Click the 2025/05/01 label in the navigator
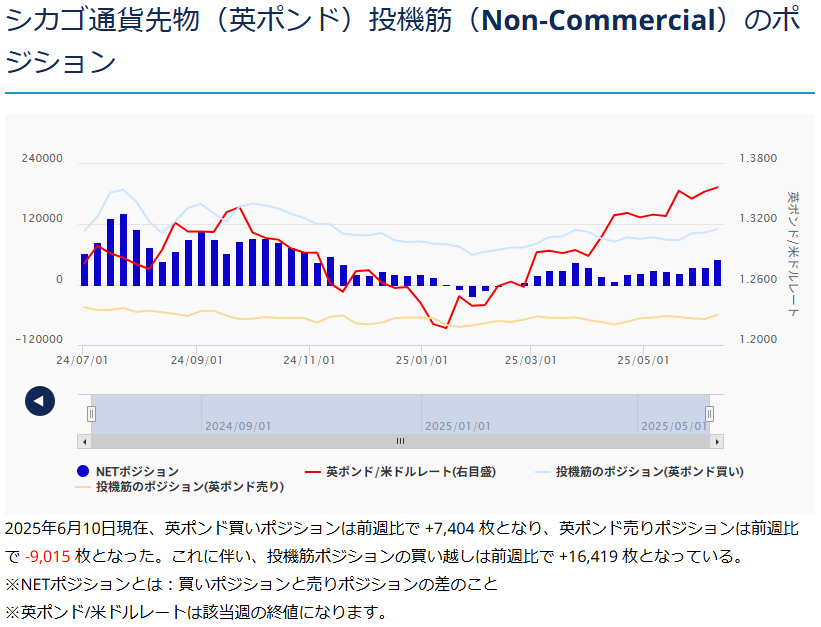This screenshot has height=627, width=821. (673, 426)
